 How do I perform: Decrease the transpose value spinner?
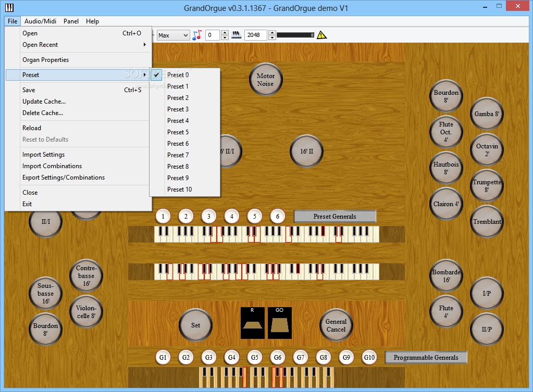[225, 37]
